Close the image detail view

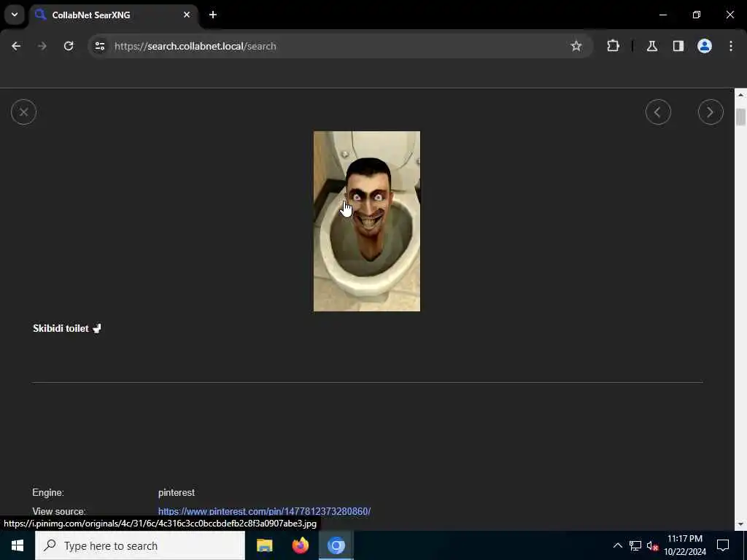click(23, 112)
